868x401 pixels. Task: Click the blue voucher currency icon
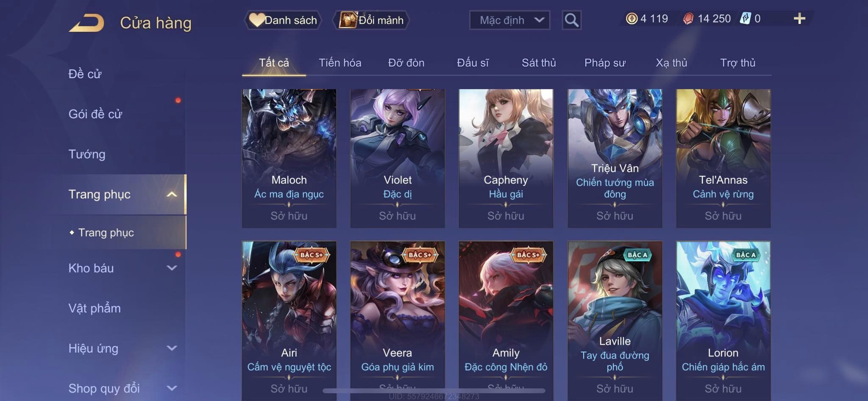point(746,19)
